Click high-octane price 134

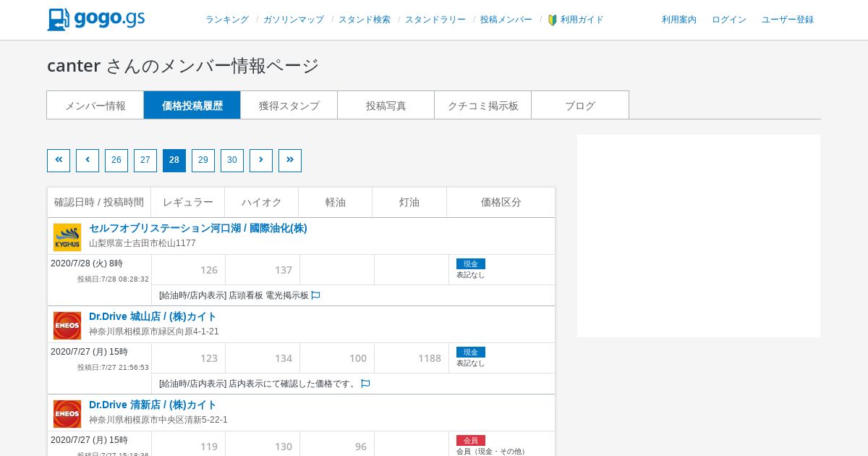click(x=284, y=358)
